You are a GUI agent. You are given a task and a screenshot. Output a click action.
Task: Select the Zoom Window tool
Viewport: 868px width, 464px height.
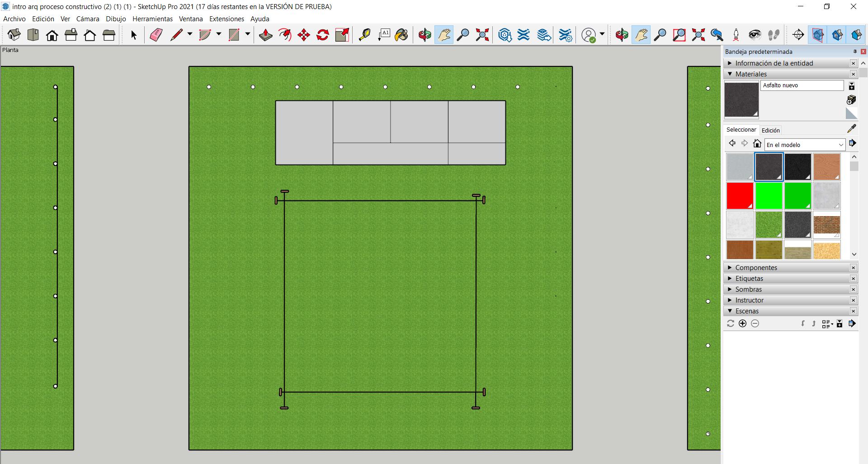pyautogui.click(x=679, y=35)
